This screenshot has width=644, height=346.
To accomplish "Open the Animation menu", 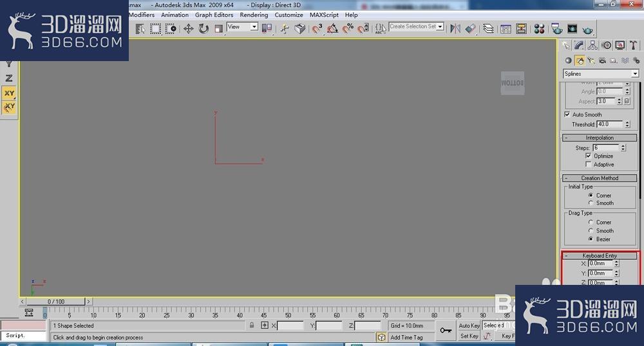I will pos(175,15).
